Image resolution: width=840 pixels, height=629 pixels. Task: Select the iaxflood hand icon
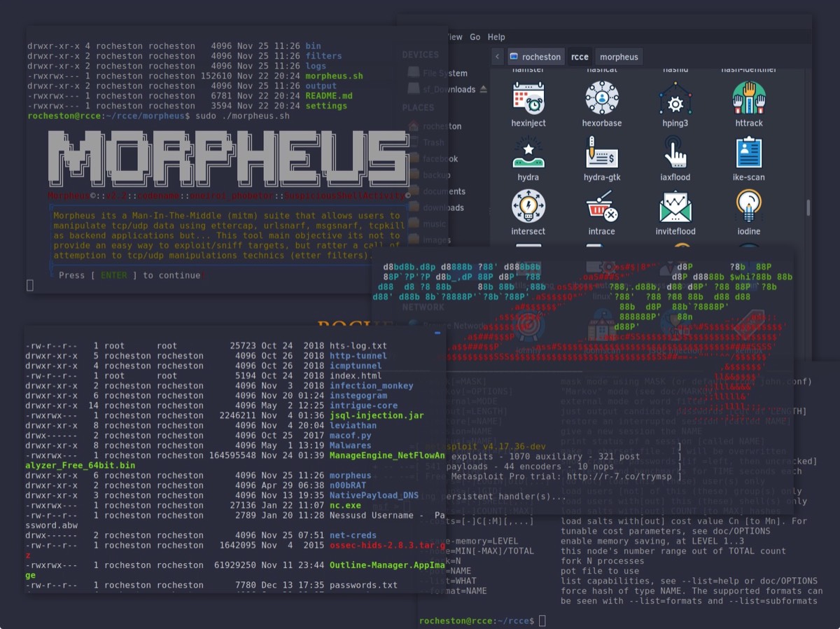(x=675, y=153)
